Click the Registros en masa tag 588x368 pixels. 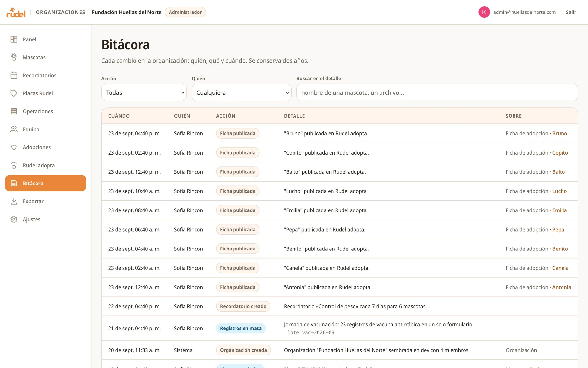[x=241, y=328]
